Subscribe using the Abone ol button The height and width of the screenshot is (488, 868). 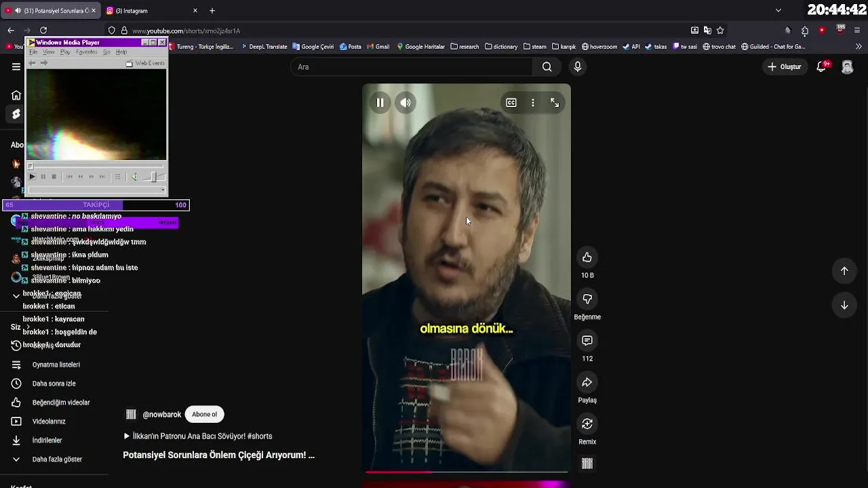click(x=204, y=414)
